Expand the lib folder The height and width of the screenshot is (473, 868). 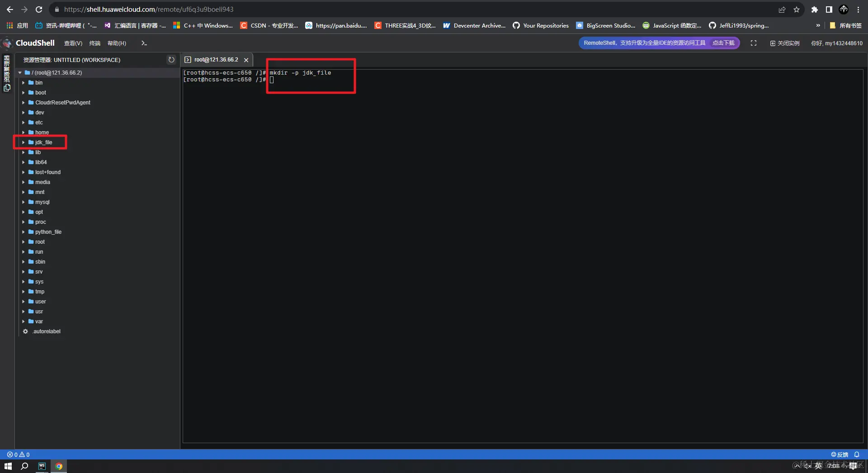pyautogui.click(x=24, y=152)
